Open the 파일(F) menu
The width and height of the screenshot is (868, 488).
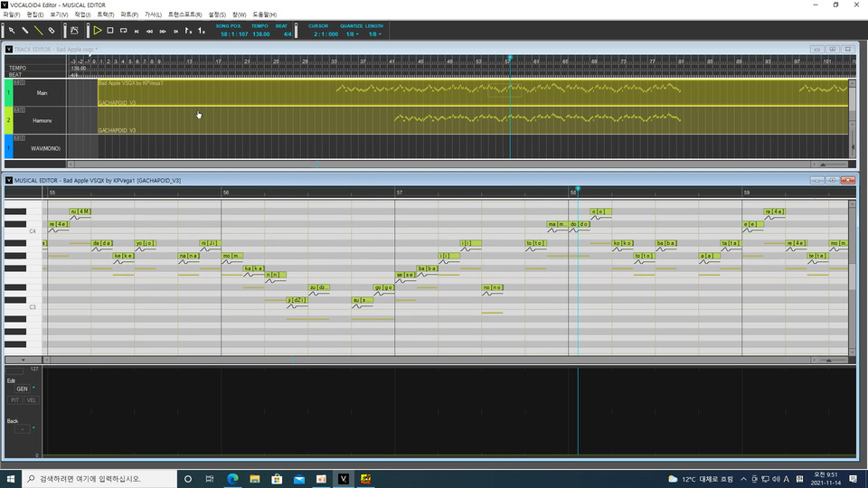pyautogui.click(x=11, y=14)
